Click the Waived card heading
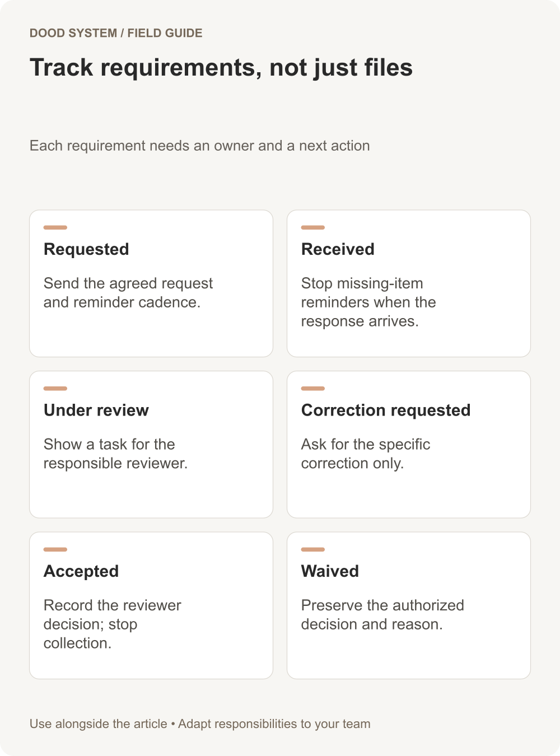 (330, 571)
